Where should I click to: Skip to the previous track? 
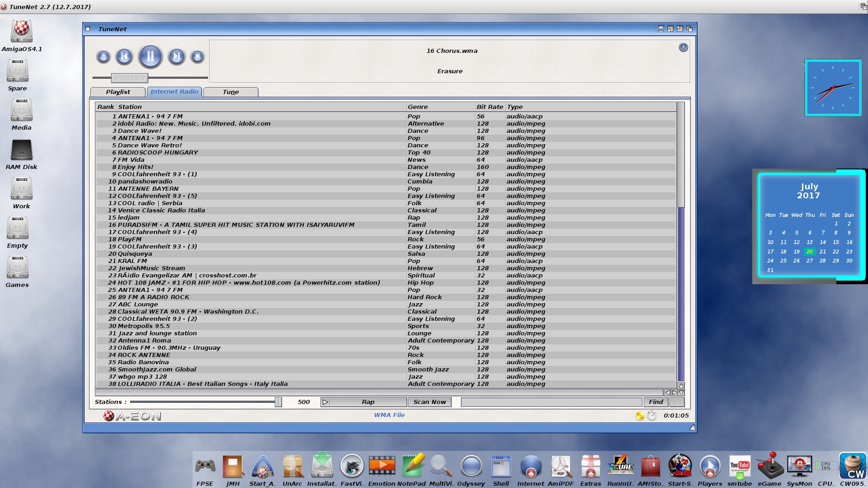[x=124, y=56]
